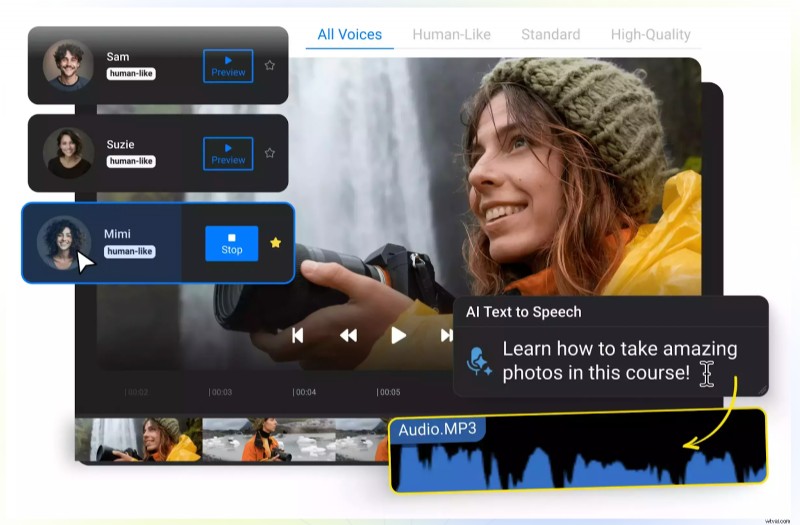The width and height of the screenshot is (800, 525).
Task: Preview Sam's voice
Action: [228, 66]
